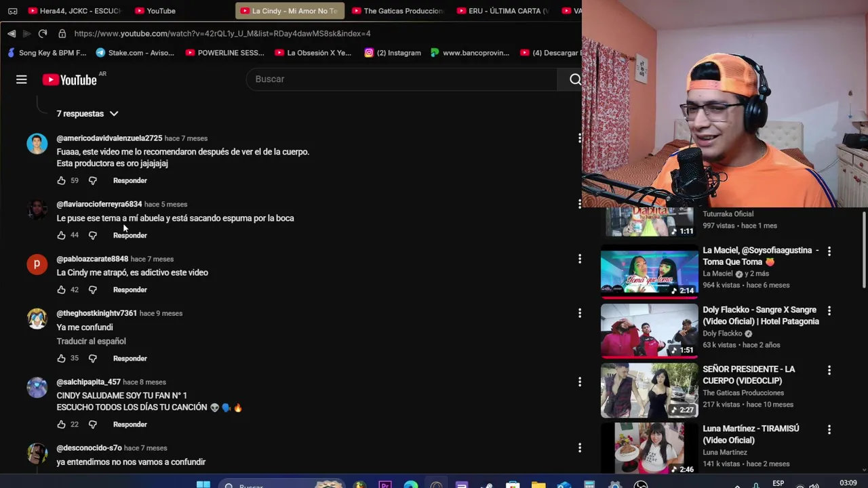Open @salchipapita_457 profile avatar
Screen dimensions: 868x488
[37, 388]
